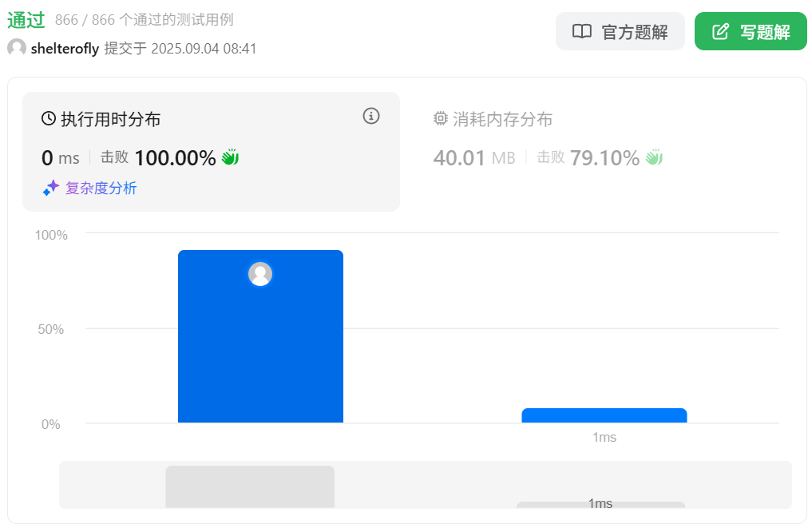The image size is (812, 532).
Task: Click the small 1ms bar in chart
Action: coord(604,415)
